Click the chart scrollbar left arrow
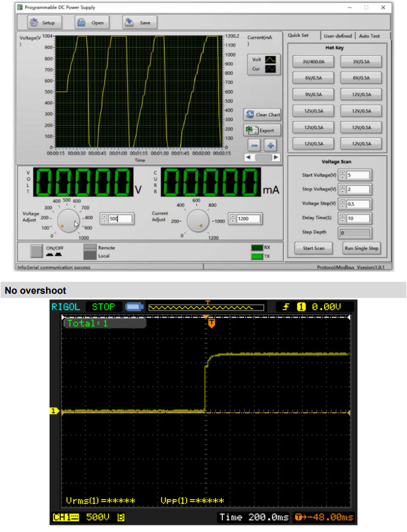 248,158
